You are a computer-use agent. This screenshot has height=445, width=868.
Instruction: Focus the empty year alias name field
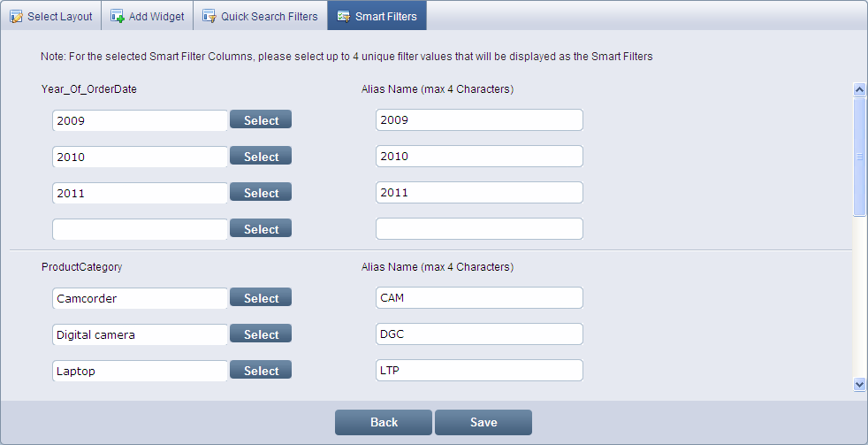tap(479, 229)
